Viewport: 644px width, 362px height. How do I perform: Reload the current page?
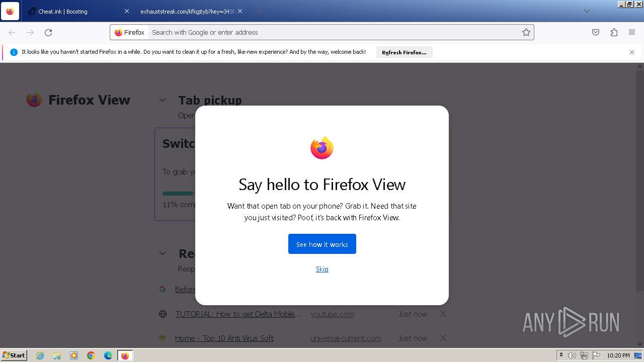pos(48,32)
